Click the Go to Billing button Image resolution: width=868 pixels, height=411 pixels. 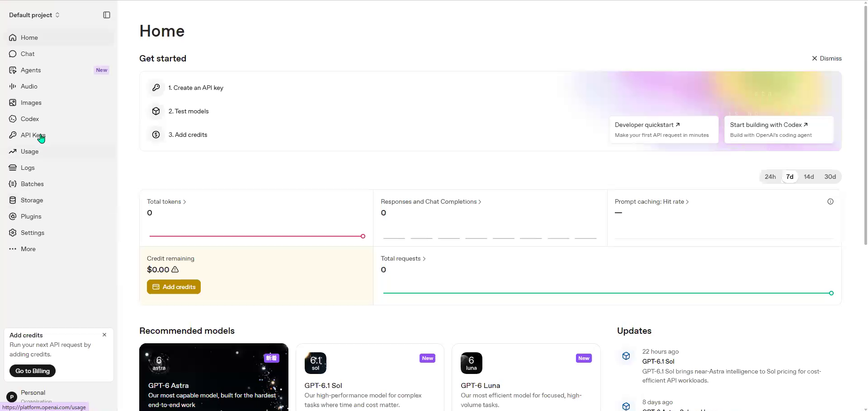click(33, 371)
